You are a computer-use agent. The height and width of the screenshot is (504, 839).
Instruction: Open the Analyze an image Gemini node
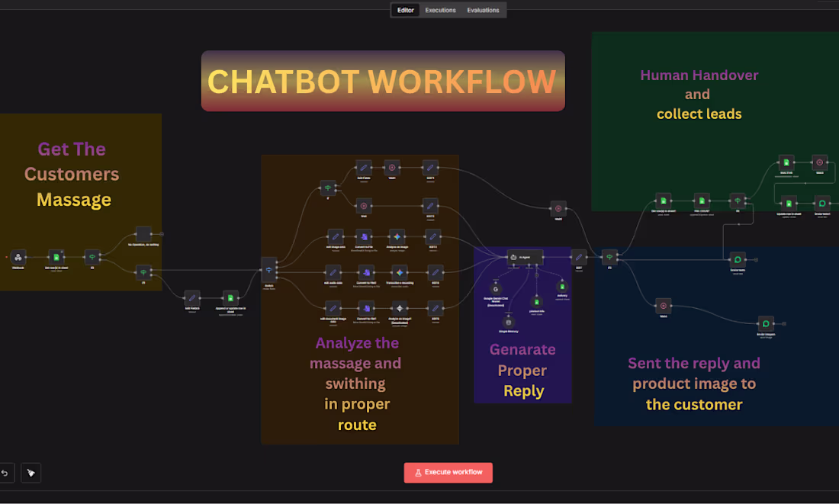tap(397, 236)
